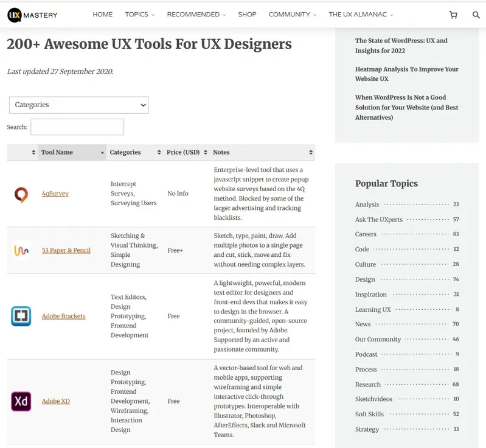Expand The UX Almanac menu

(361, 15)
